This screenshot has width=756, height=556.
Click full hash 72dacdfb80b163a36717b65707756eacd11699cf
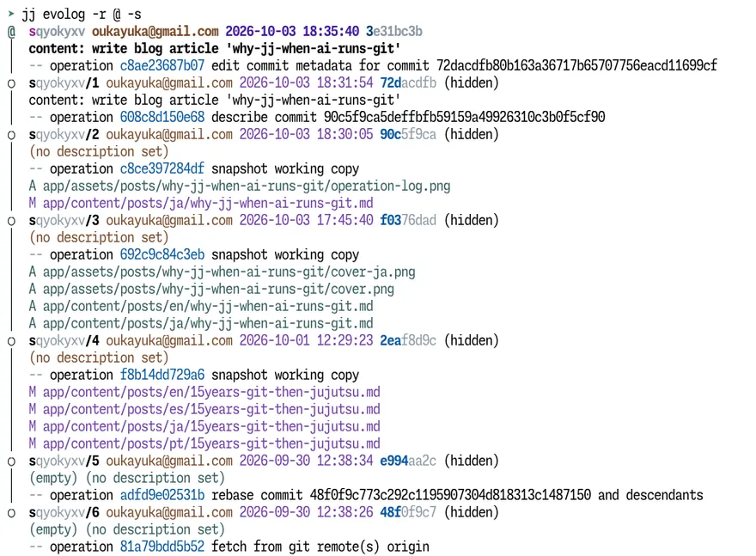click(x=576, y=65)
